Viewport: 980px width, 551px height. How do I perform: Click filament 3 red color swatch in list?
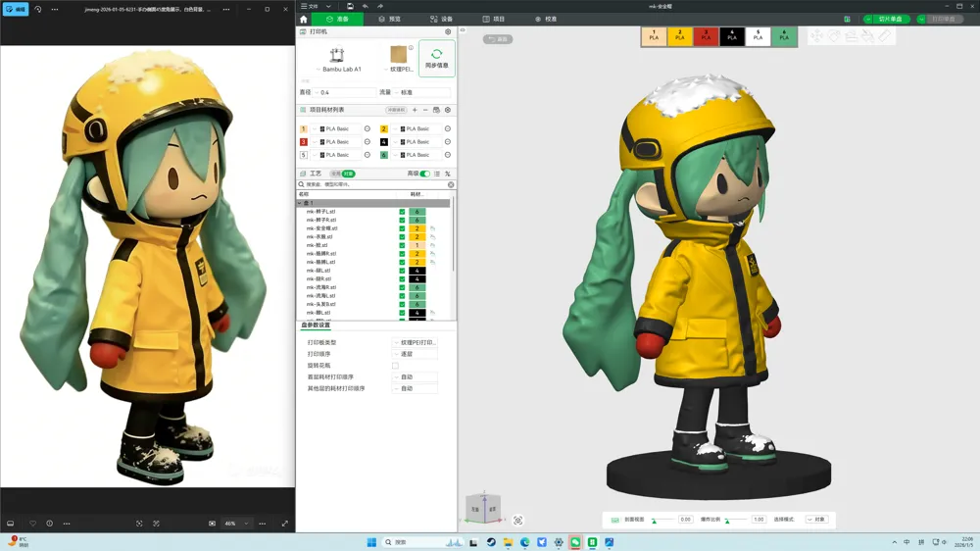[304, 142]
